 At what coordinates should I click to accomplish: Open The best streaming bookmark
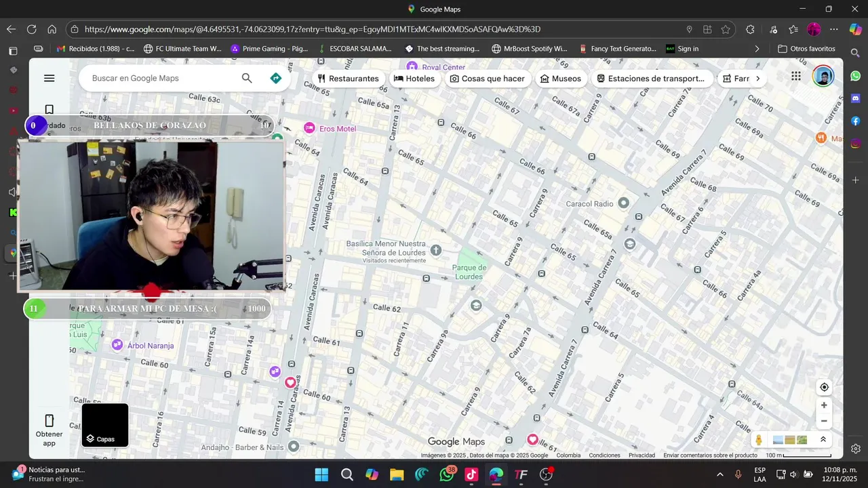(x=442, y=49)
